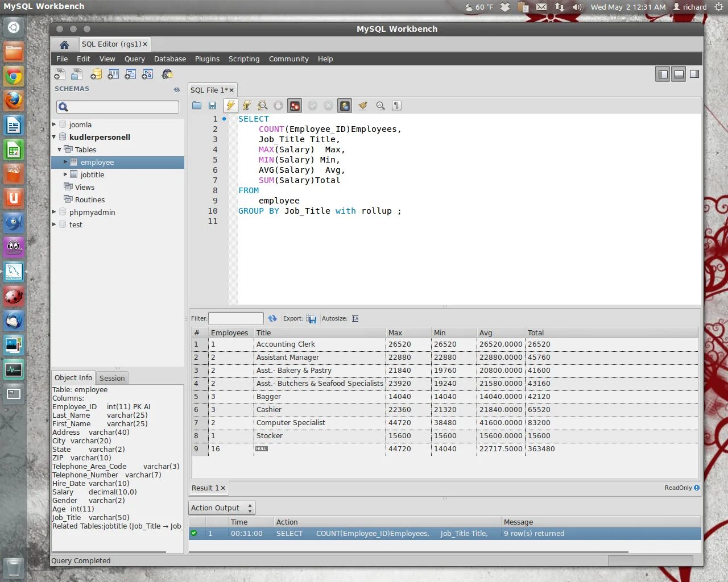Toggle continue-on-error for script execution
The width and height of the screenshot is (728, 582).
[x=294, y=105]
